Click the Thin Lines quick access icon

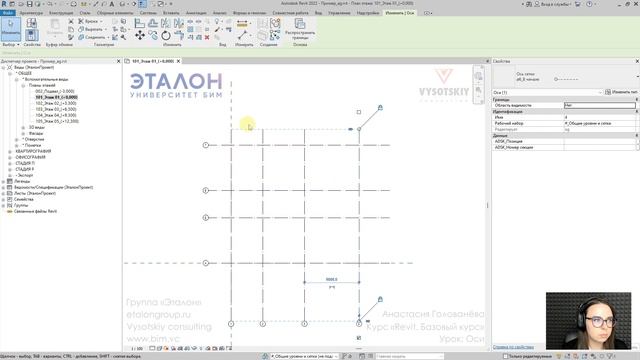pyautogui.click(x=142, y=4)
